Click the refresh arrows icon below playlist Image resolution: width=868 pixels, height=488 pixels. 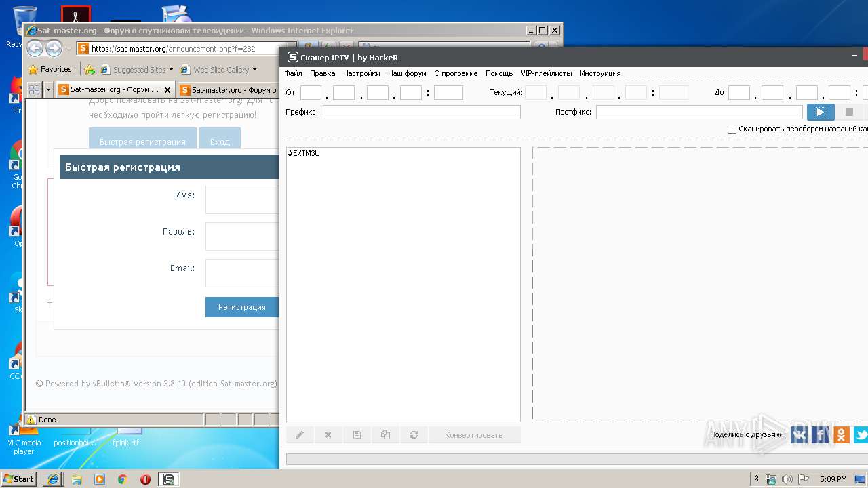point(414,435)
